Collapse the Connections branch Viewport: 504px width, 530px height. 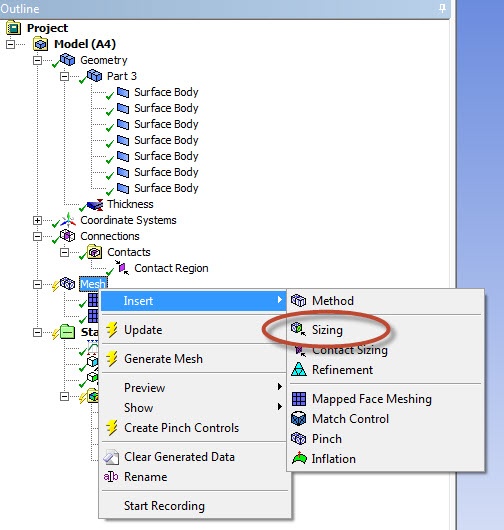click(37, 236)
